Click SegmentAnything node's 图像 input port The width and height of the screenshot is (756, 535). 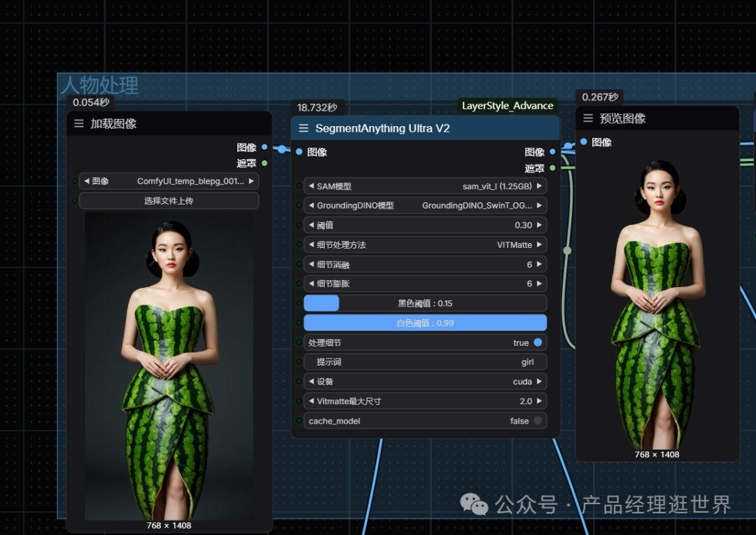299,152
